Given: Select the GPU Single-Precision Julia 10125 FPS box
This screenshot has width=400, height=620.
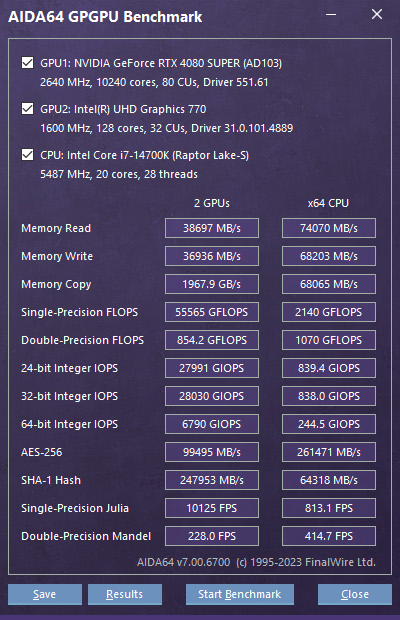Looking at the screenshot, I should (x=212, y=508).
